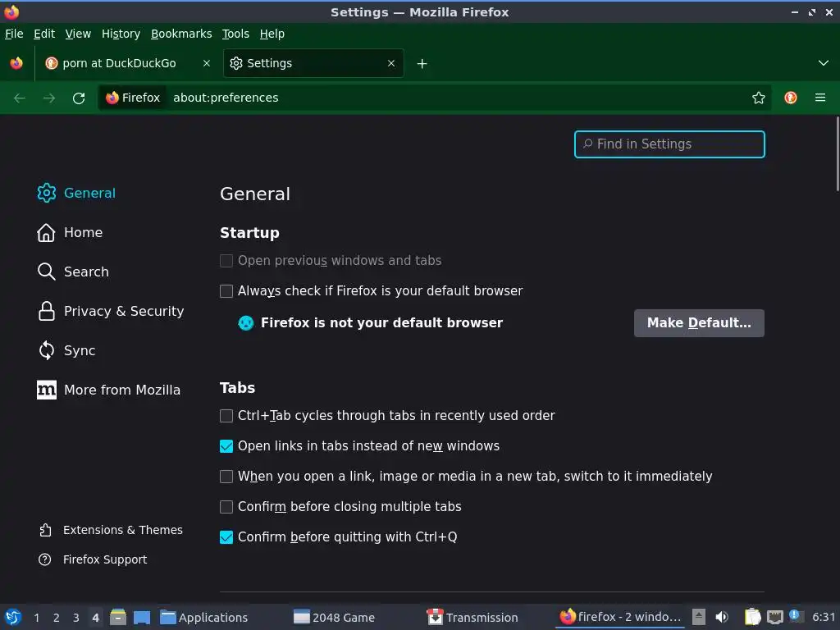Click the blue show desktop taskbar icon
840x630 pixels.
point(142,617)
